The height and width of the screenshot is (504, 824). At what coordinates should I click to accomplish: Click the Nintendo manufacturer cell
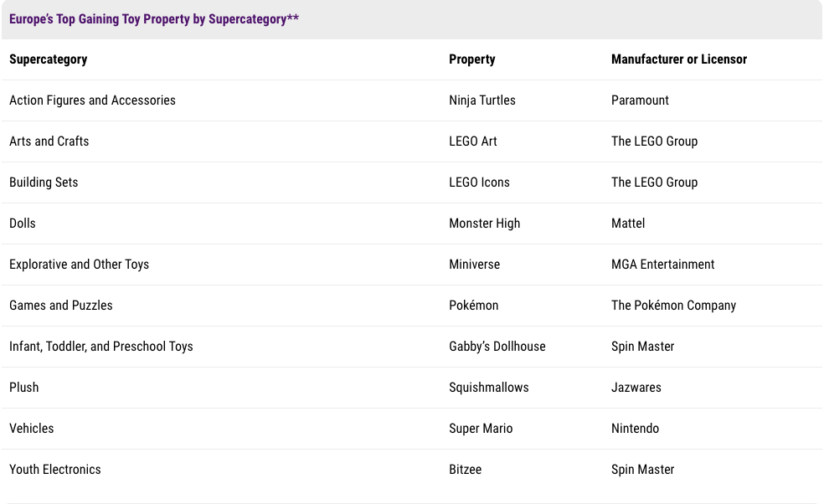[635, 429]
